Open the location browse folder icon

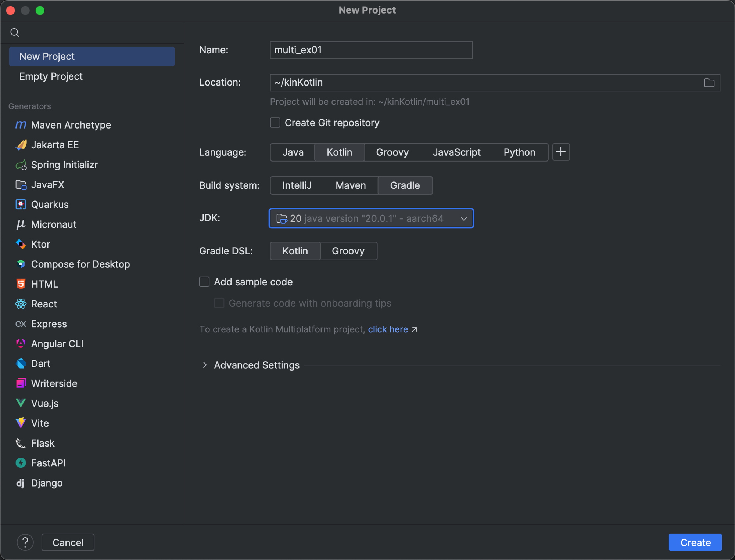(709, 83)
